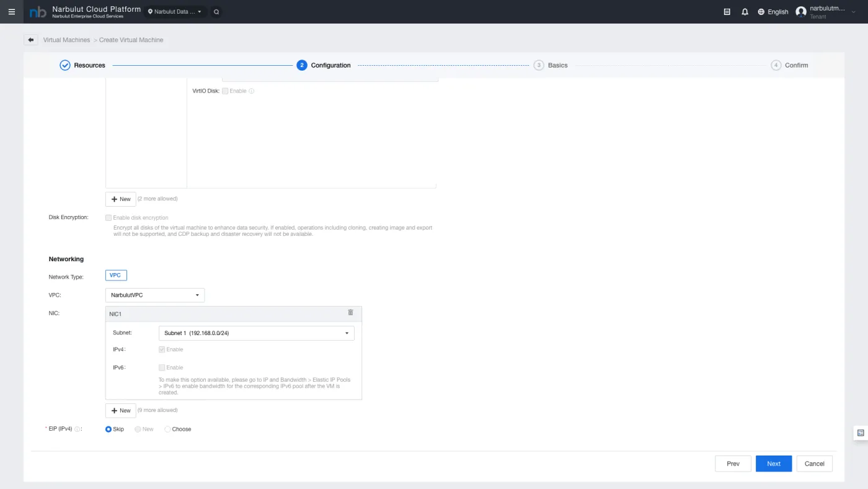Screen dimensions: 868x489
Task: Toggle the IPv6 Enable checkbox
Action: [162, 367]
